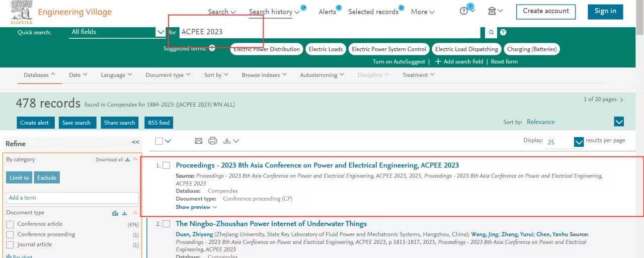Click the Exclude button
Viewport: 644px width, 258px height.
[47, 178]
